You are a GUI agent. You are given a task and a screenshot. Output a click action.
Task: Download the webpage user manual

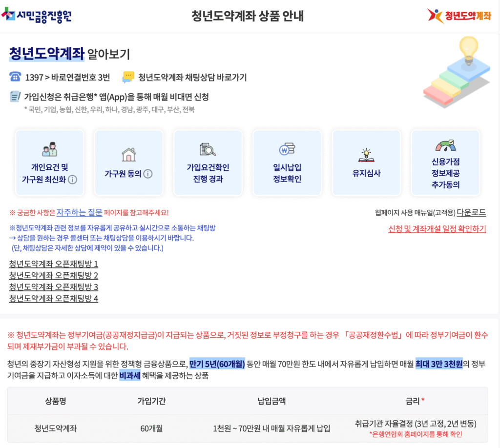471,212
